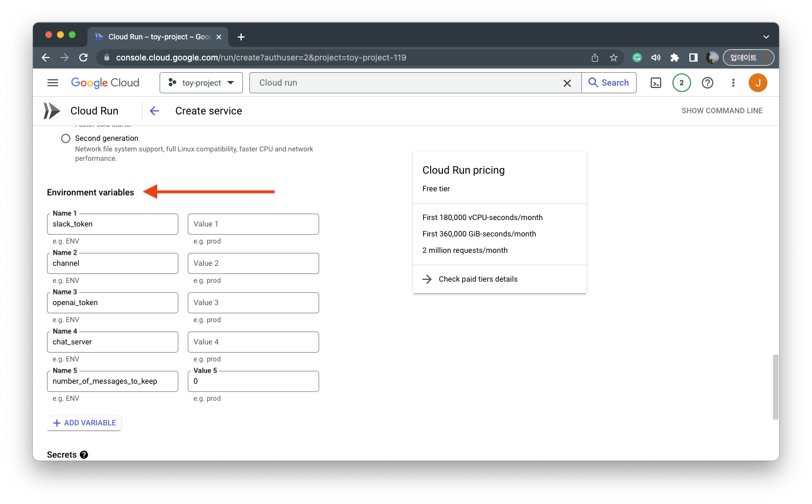Viewport: 812px width, 504px height.
Task: Focus the Value 2 field
Action: [253, 263]
